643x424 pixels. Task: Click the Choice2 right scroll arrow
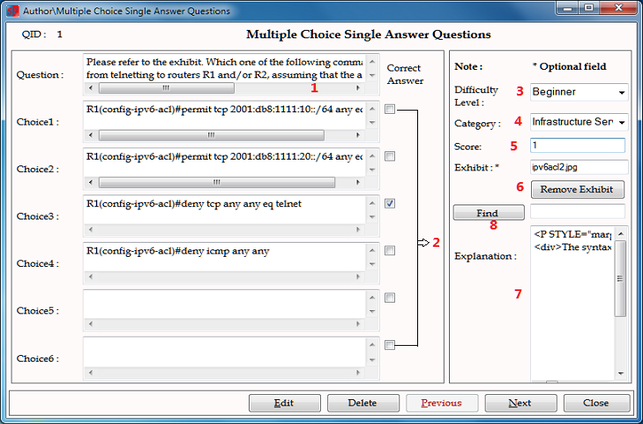tap(358, 182)
